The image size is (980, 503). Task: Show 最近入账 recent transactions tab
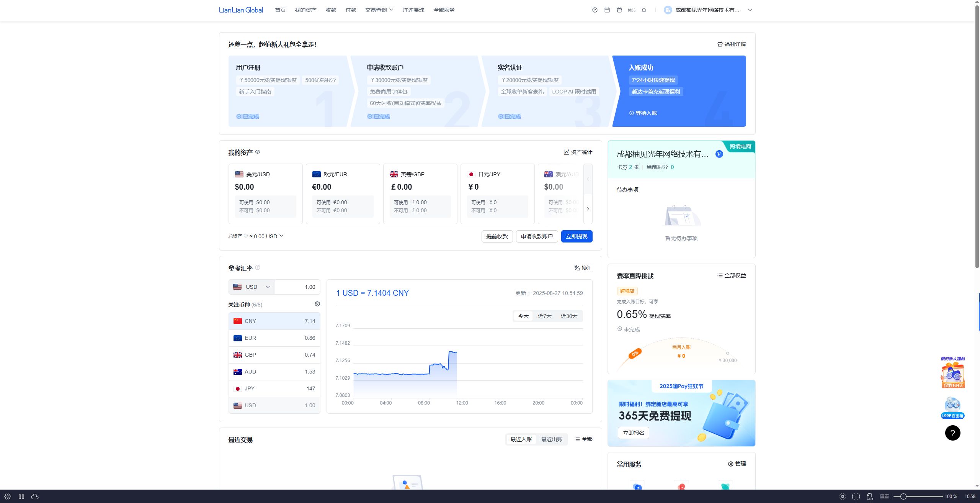point(521,439)
